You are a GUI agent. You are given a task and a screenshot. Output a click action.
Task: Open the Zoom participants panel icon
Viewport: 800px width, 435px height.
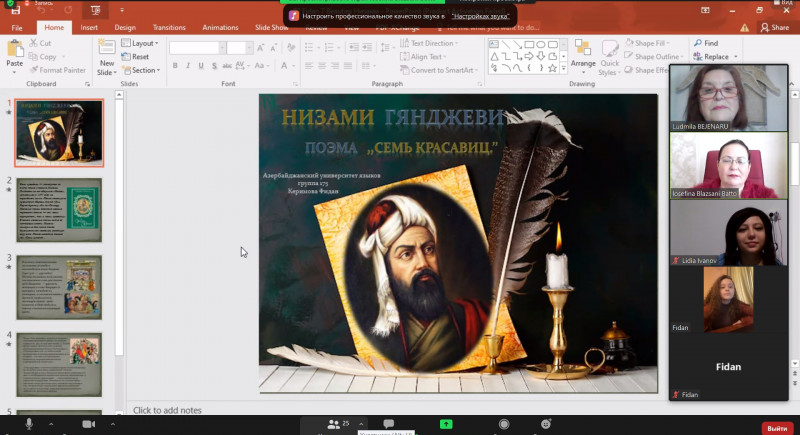click(333, 424)
